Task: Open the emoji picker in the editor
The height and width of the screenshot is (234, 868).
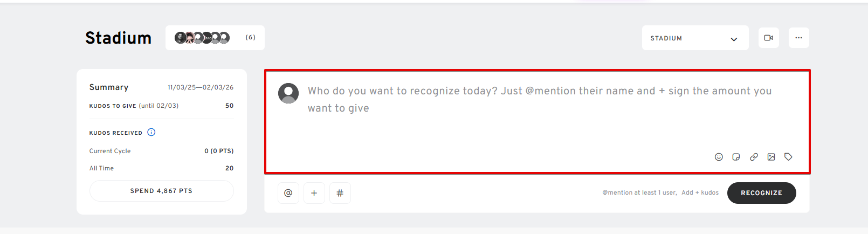Action: tap(719, 157)
